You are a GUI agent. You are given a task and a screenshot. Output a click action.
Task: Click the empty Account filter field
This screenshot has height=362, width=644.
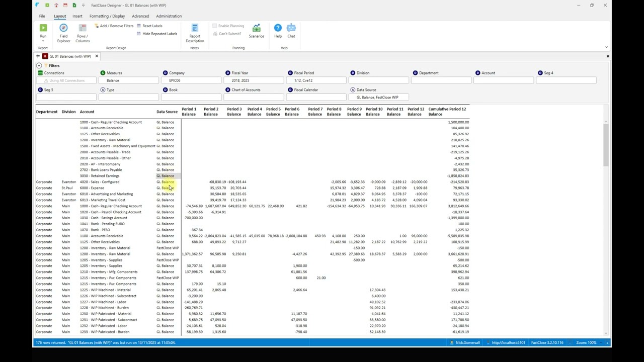pos(503,80)
